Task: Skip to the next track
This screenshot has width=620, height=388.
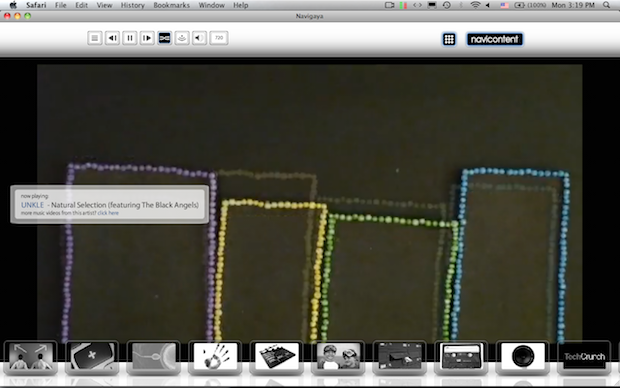Action: 147,38
